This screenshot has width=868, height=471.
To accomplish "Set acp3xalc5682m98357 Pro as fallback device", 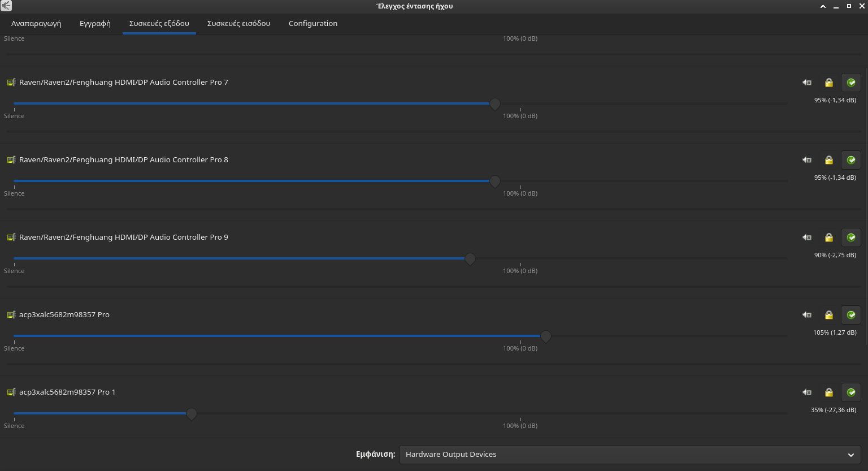I will [851, 315].
